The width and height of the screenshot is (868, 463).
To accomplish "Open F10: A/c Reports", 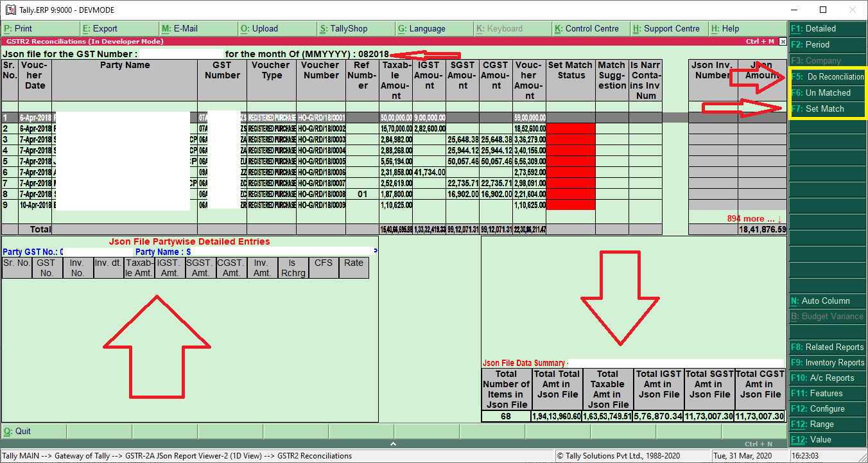I will [828, 378].
